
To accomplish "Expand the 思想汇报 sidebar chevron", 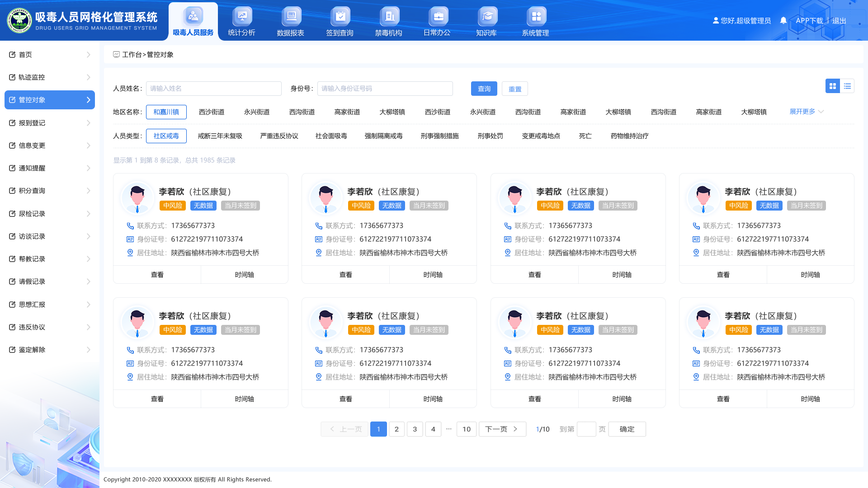I will click(89, 305).
